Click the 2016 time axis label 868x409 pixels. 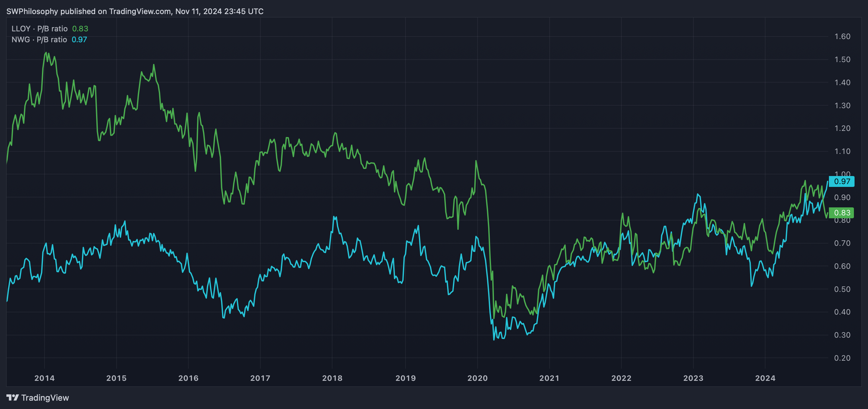click(188, 378)
